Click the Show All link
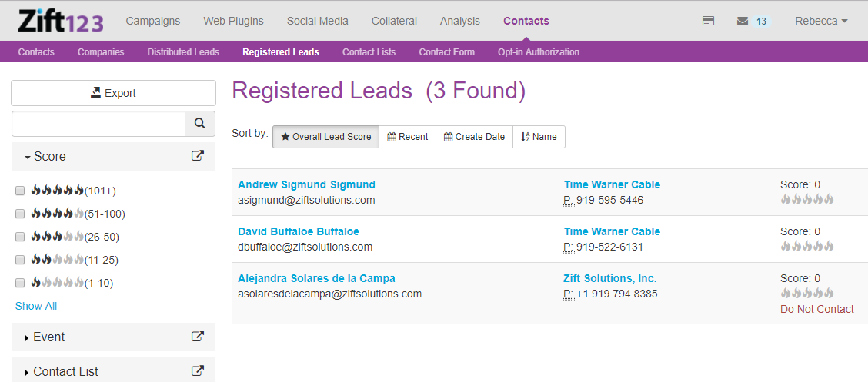Screen dimensions: 868x382 point(36,306)
